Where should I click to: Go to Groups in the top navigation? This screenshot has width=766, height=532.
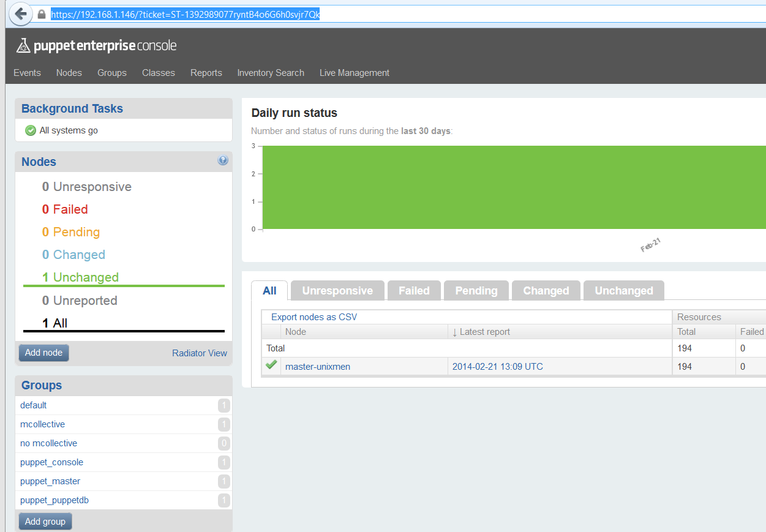112,73
